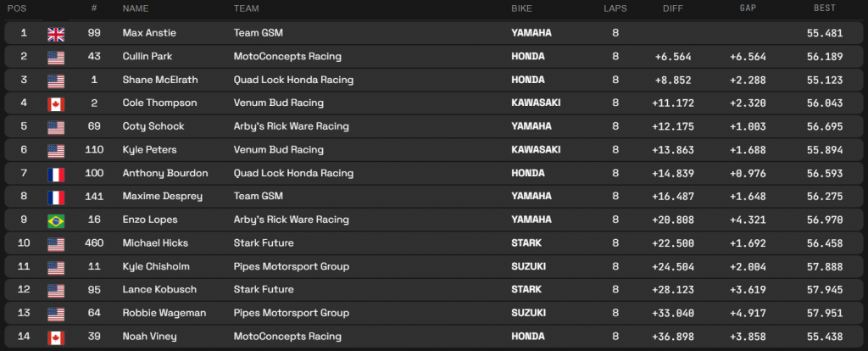Click the Brazilian flag next to Enzo Lopes
The width and height of the screenshot is (868, 351).
56,220
